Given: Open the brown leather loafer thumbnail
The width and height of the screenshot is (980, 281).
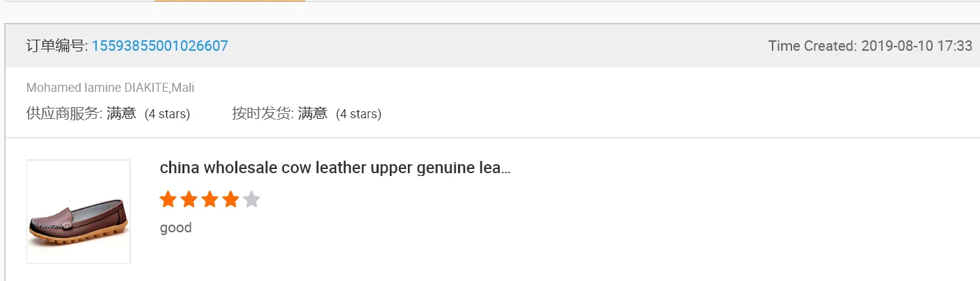Looking at the screenshot, I should tap(79, 211).
